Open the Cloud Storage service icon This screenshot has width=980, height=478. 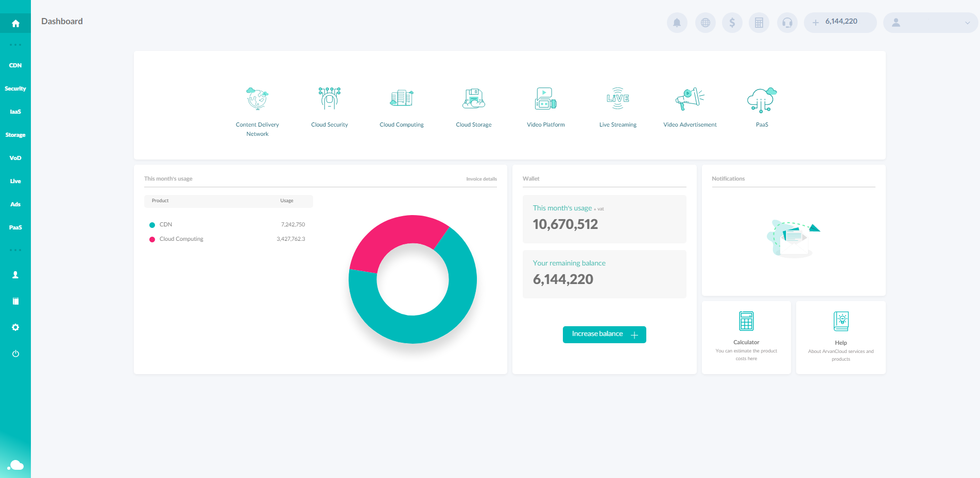(x=473, y=99)
